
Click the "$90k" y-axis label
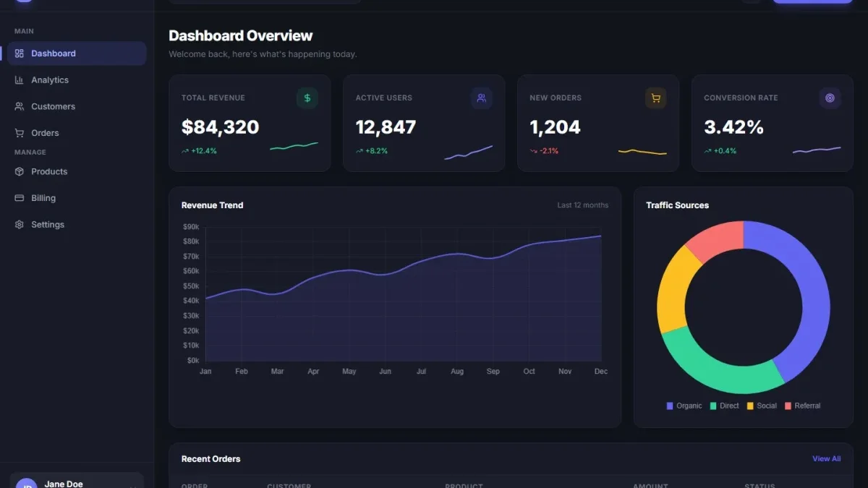[x=191, y=227]
